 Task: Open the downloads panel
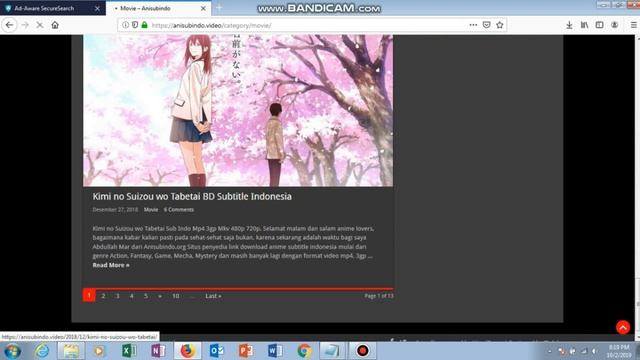[x=569, y=25]
